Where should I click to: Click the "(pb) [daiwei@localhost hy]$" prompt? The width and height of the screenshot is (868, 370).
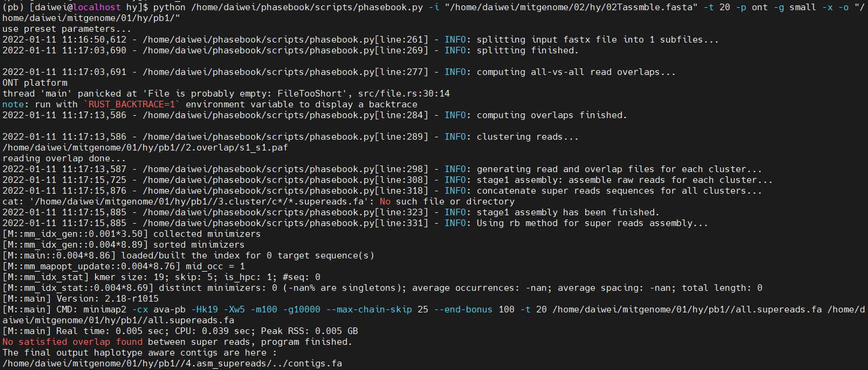pyautogui.click(x=75, y=7)
